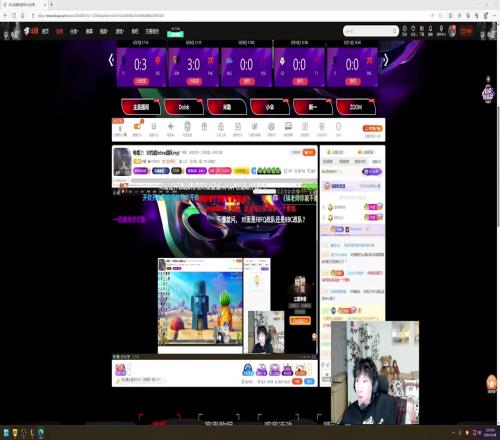Image resolution: width=500 pixels, height=440 pixels.
Task: Click the blue hooded gift icon
Action: click(x=248, y=369)
